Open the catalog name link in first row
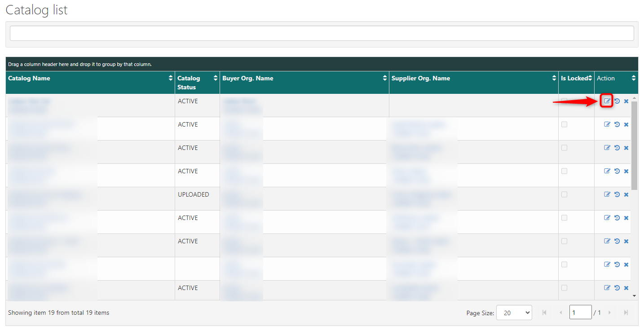The width and height of the screenshot is (644, 330). click(x=30, y=101)
